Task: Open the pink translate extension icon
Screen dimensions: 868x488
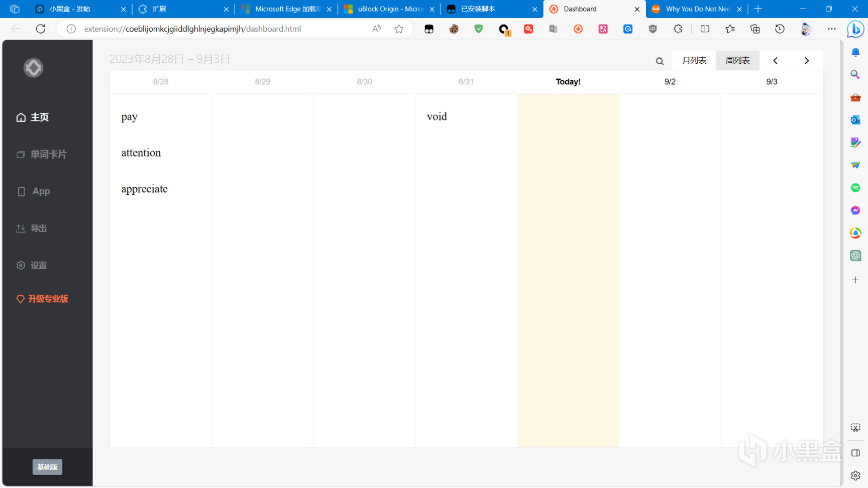Action: tap(603, 29)
